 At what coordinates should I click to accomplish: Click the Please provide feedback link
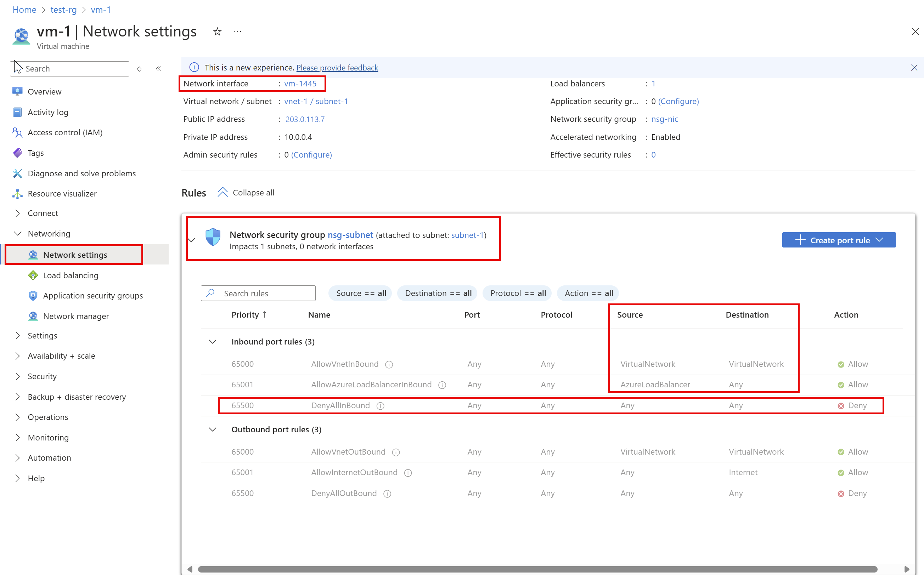click(337, 67)
